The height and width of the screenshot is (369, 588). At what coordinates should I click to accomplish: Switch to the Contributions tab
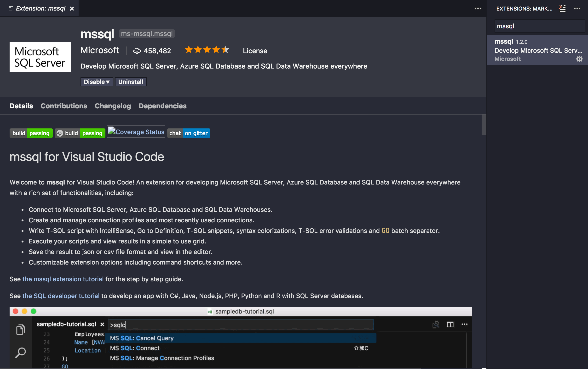point(64,106)
